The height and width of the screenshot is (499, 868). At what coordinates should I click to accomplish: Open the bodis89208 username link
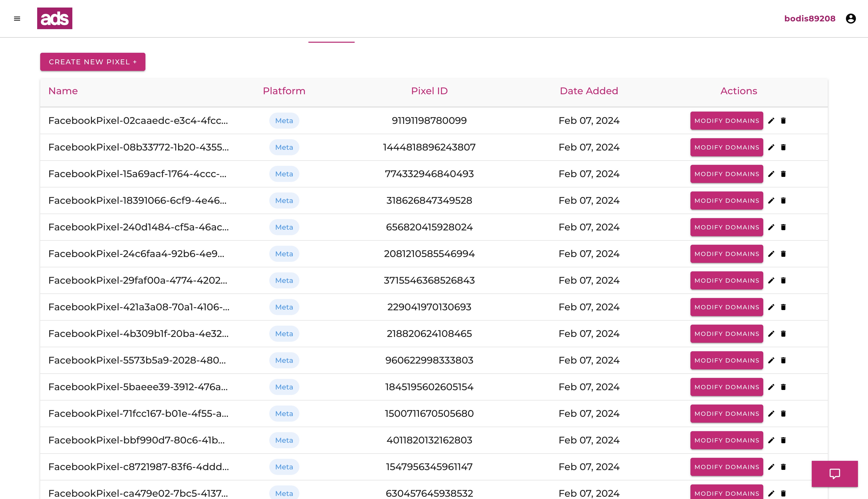coord(809,19)
